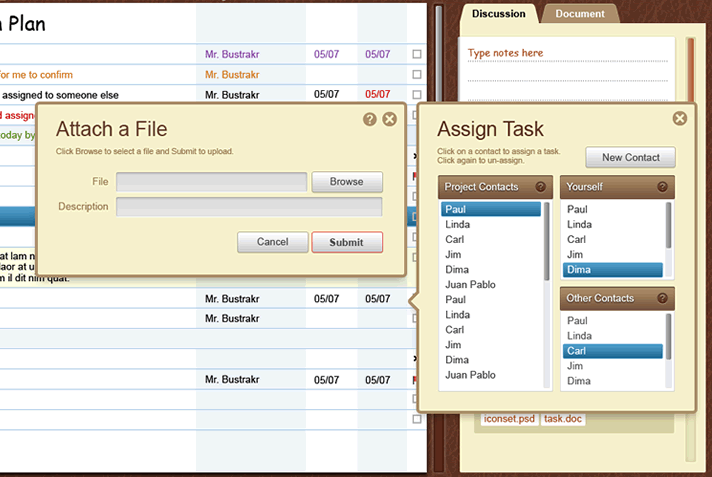Open help for Project Contacts list
The height and width of the screenshot is (477, 712).
click(x=541, y=187)
